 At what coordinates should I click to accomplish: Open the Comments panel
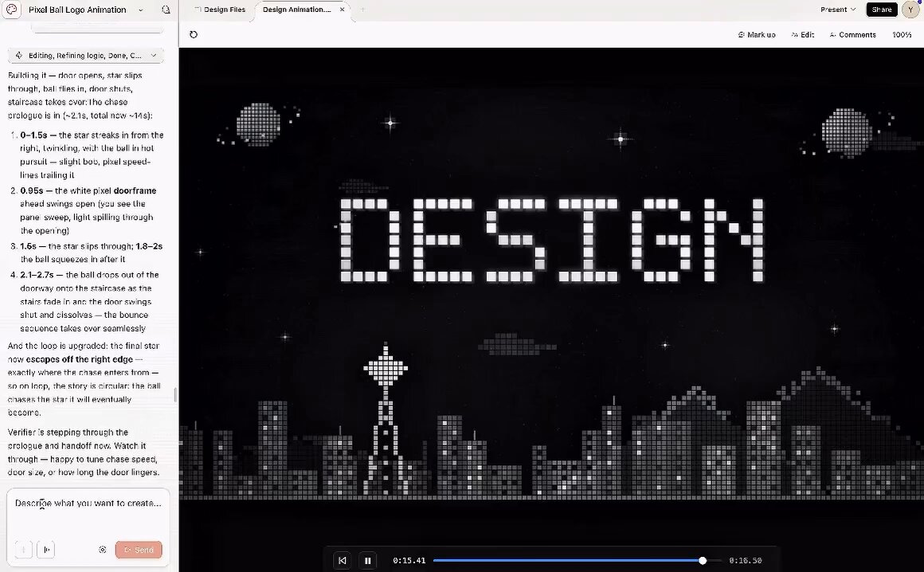click(852, 35)
